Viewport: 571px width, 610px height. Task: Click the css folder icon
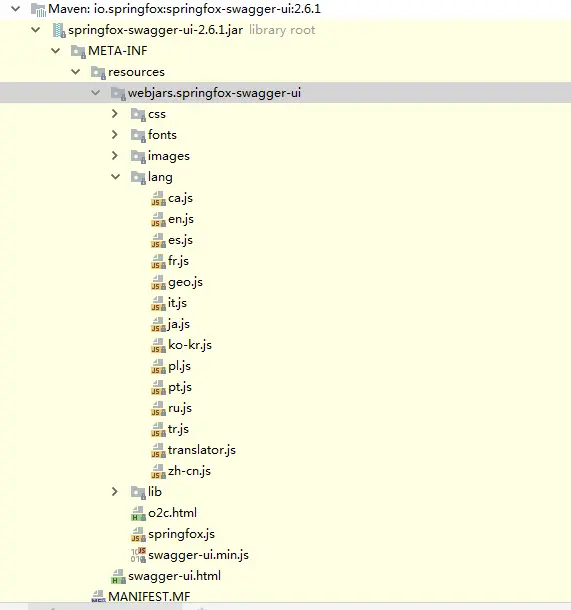(138, 114)
